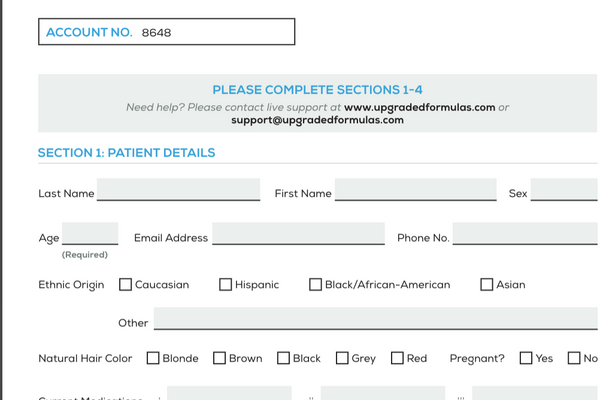600x400 pixels.
Task: Check Blonde for natural hair color
Action: 153,358
